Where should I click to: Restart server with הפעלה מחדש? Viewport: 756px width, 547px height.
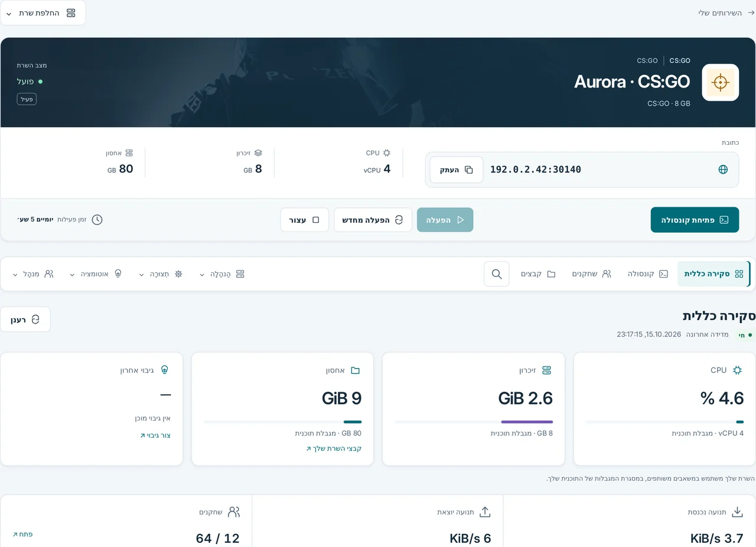point(373,220)
